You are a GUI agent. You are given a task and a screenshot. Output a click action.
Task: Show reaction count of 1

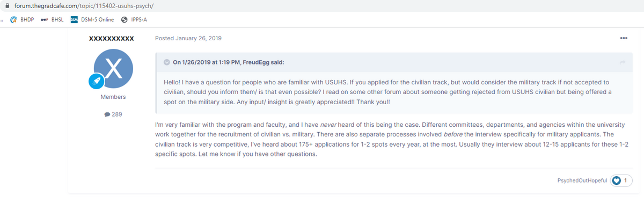pyautogui.click(x=626, y=181)
